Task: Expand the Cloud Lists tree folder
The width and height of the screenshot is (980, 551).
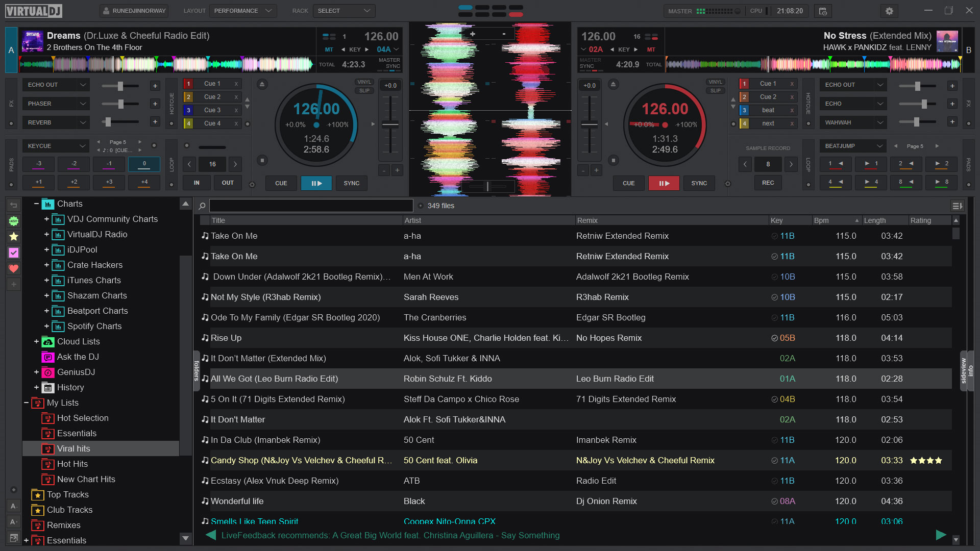Action: coord(36,341)
